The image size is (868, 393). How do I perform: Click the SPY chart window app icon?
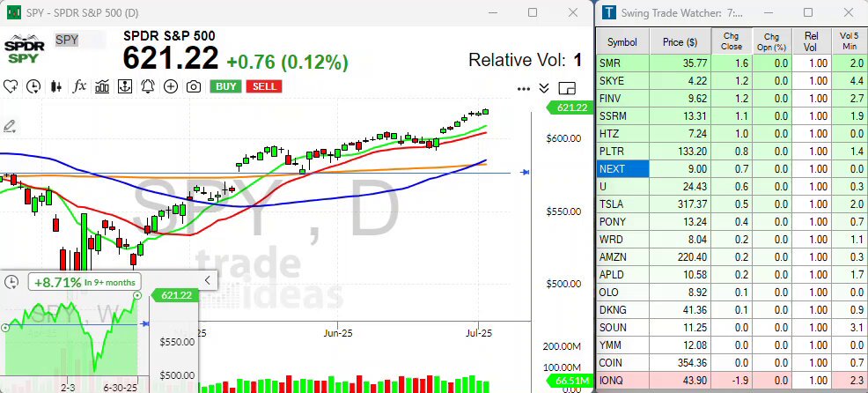pyautogui.click(x=14, y=12)
